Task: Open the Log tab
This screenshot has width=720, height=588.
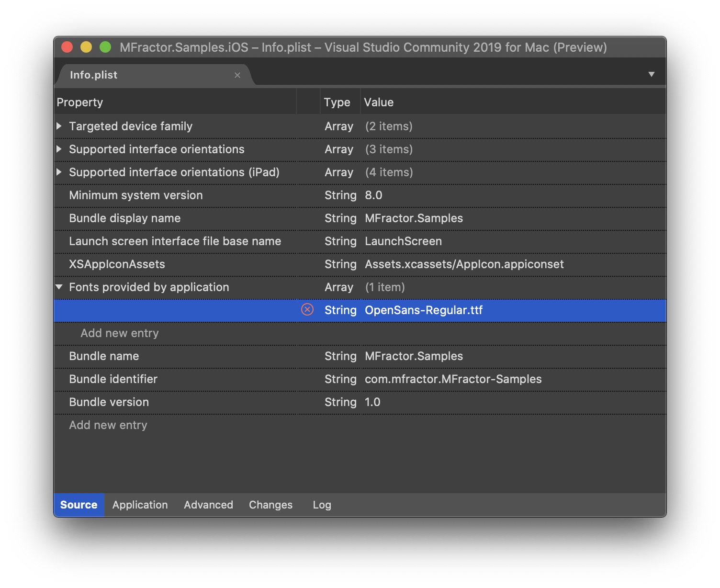Action: coord(322,505)
